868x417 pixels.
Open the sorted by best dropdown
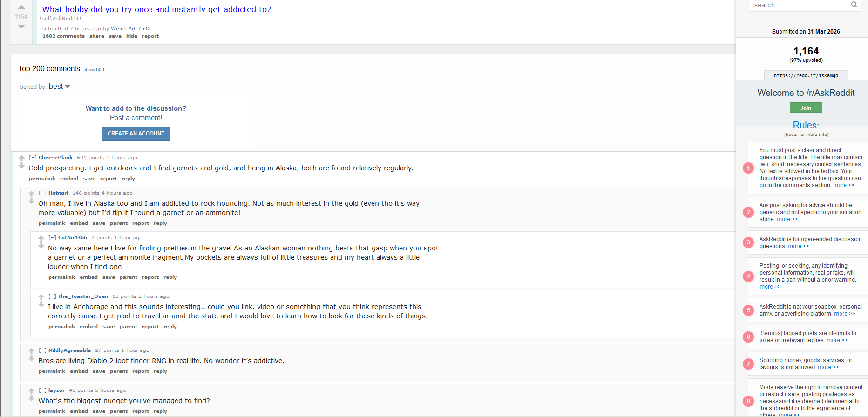[x=59, y=87]
